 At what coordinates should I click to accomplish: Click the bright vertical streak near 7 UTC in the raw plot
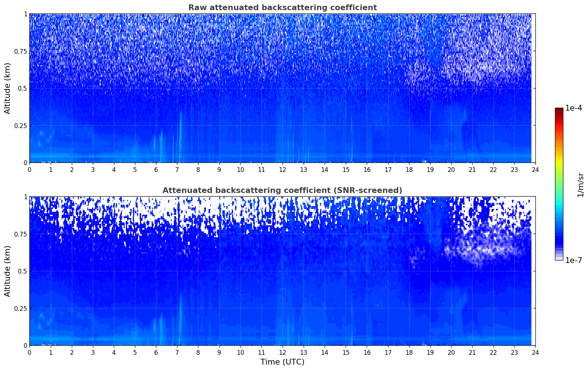click(x=180, y=136)
